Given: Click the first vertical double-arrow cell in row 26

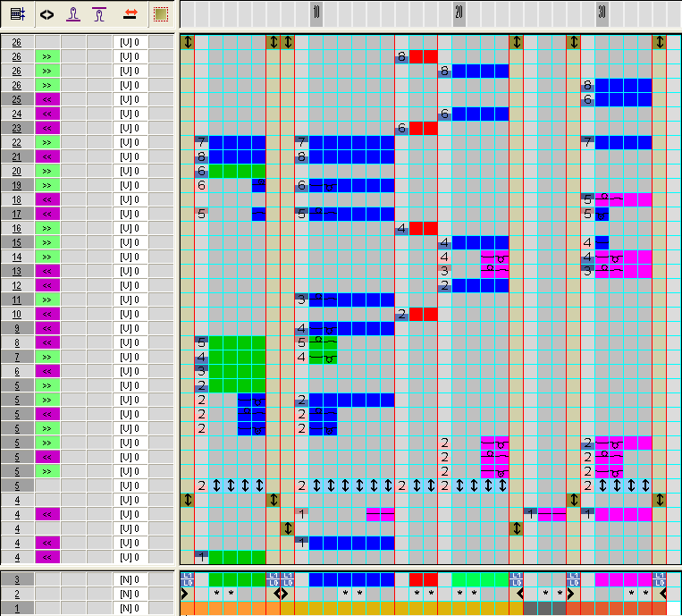Looking at the screenshot, I should coord(188,42).
